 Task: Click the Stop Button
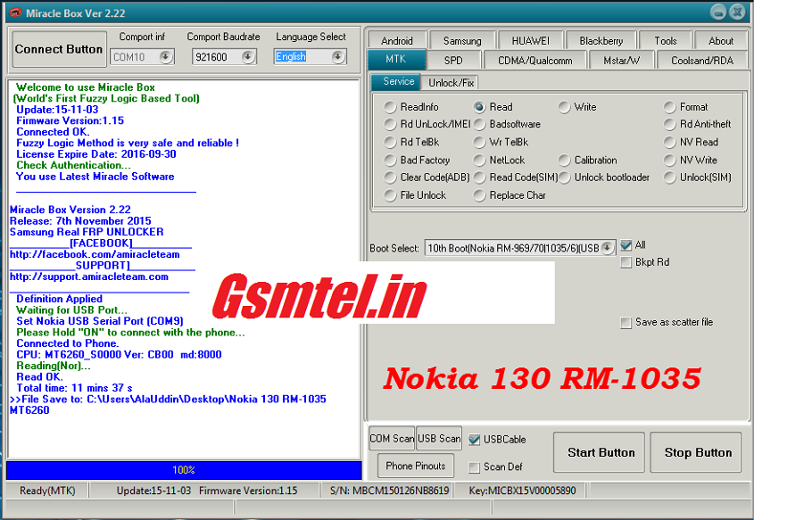pyautogui.click(x=698, y=453)
